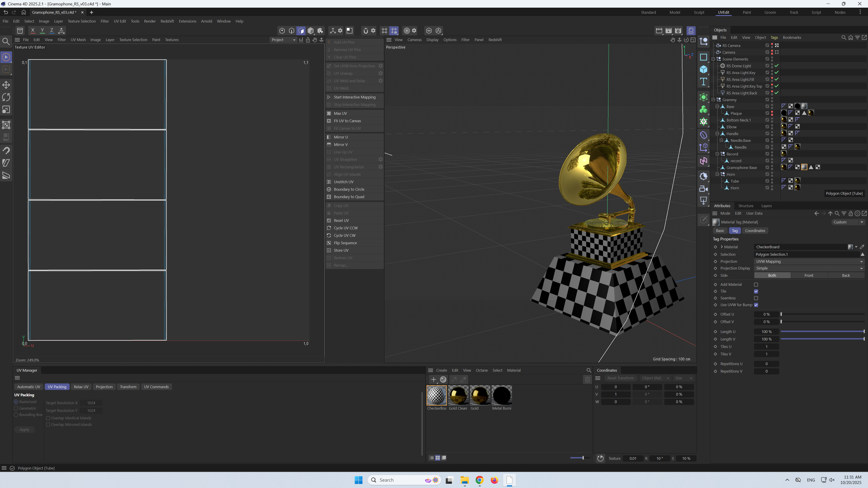
Task: Click Start Interactive Mapping
Action: [x=354, y=97]
